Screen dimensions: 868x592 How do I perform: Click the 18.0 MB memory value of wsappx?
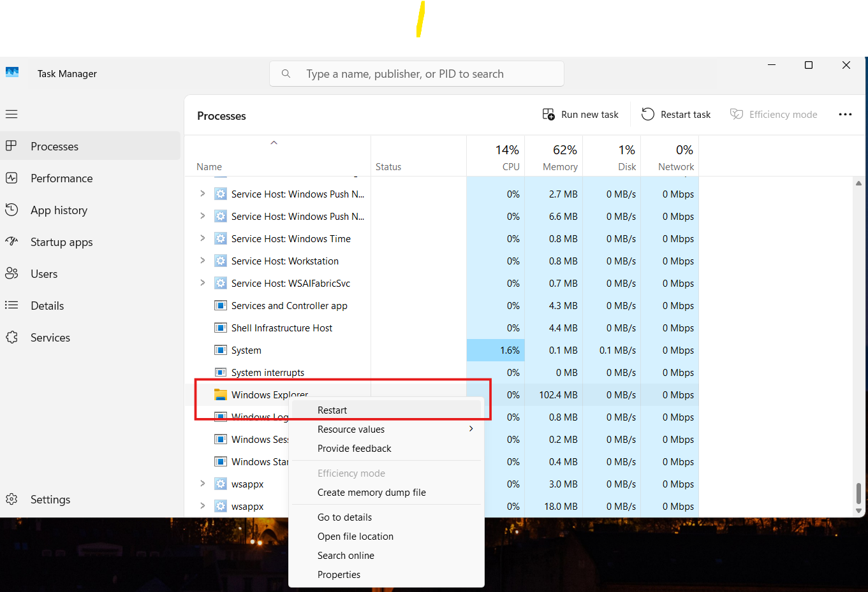point(561,506)
